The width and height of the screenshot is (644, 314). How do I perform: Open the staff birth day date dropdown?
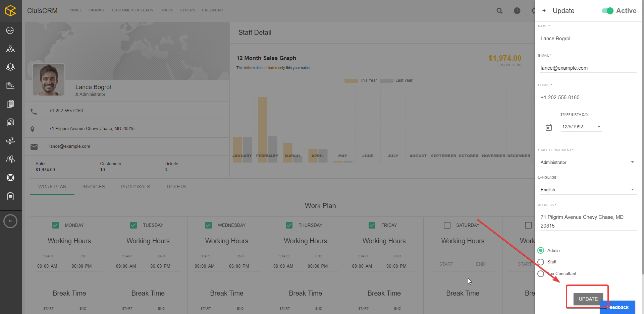tap(599, 127)
